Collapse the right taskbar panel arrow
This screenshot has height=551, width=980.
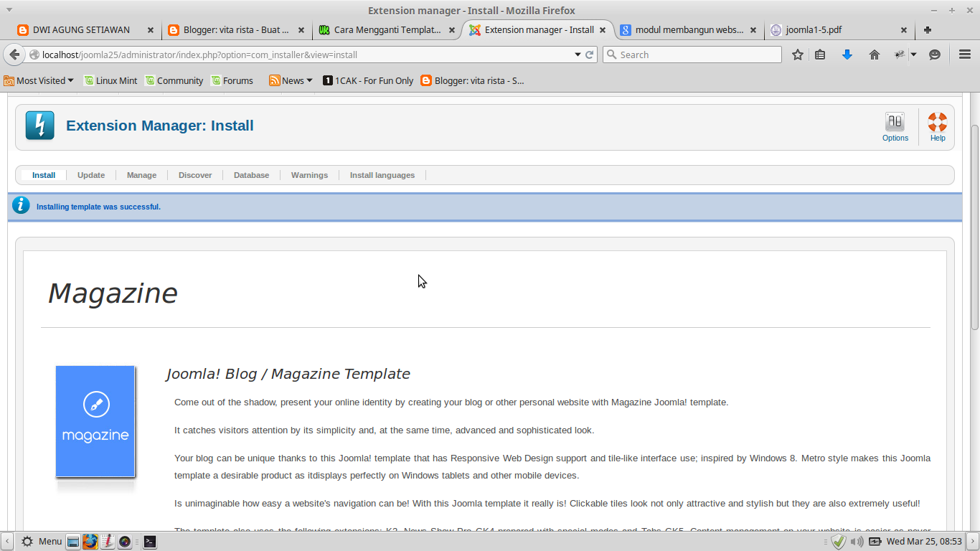[x=974, y=542]
